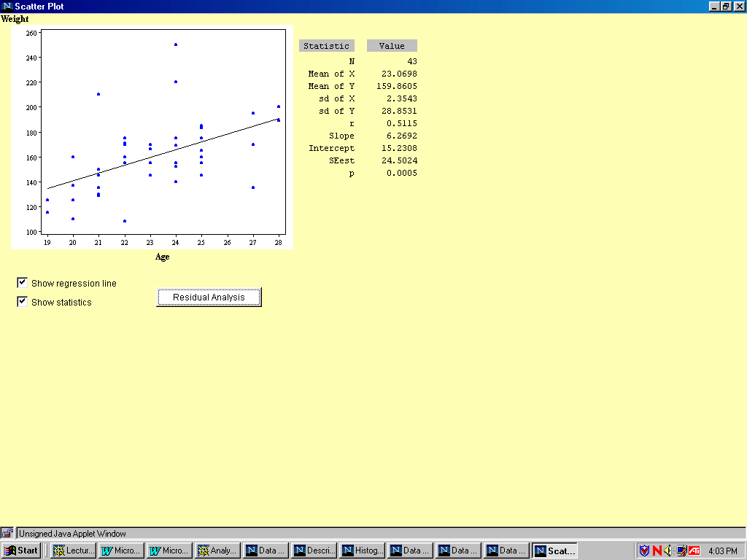Click the red Netscape N tray icon

tap(657, 551)
